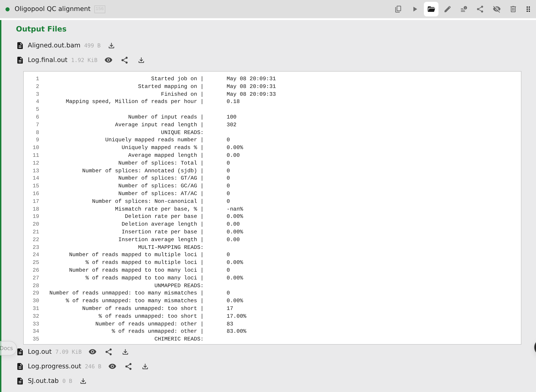Click the green job status dot
This screenshot has width=536, height=392.
pyautogui.click(x=8, y=9)
